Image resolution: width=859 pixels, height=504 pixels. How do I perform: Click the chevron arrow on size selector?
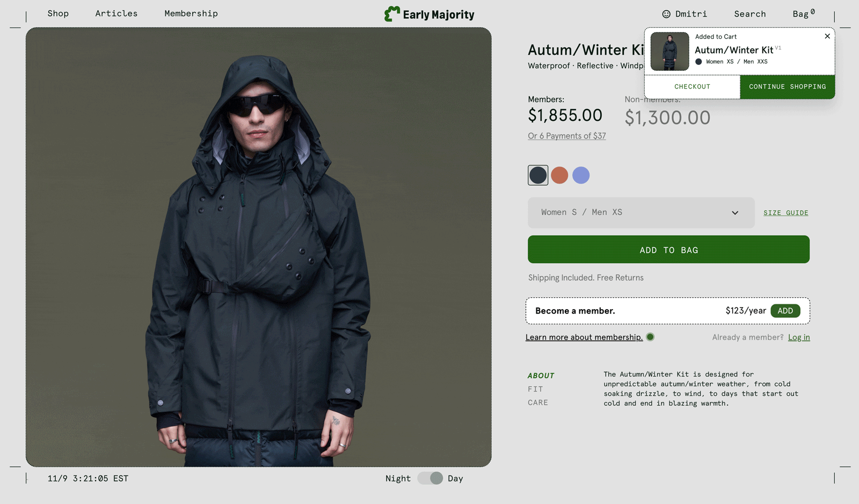point(735,213)
